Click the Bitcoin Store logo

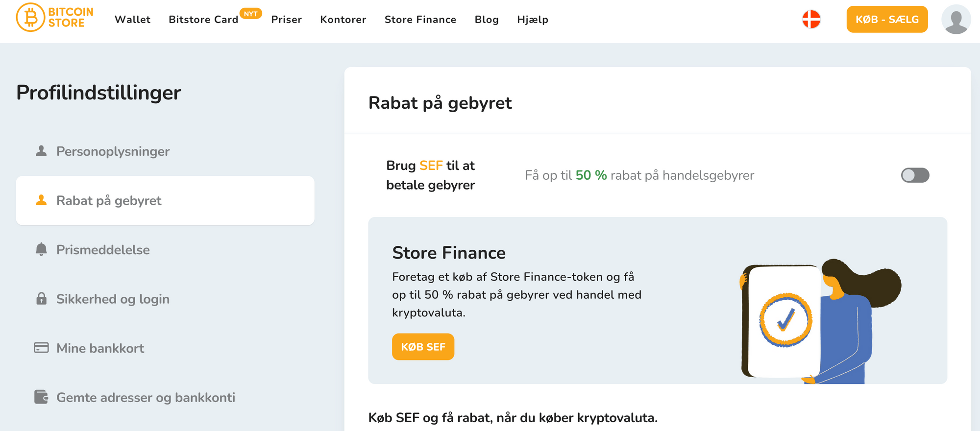(55, 18)
